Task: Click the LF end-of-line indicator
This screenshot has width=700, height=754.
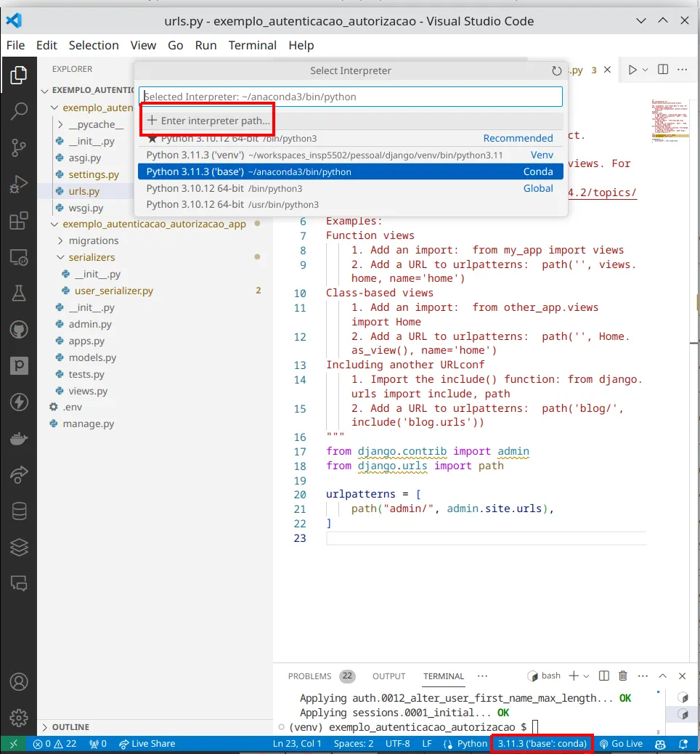Action: pos(426,744)
